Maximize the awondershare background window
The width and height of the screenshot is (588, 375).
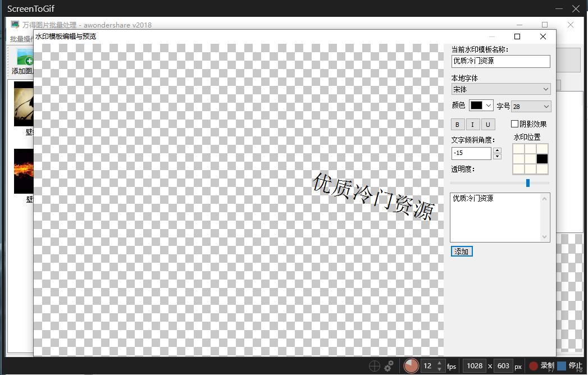click(545, 25)
